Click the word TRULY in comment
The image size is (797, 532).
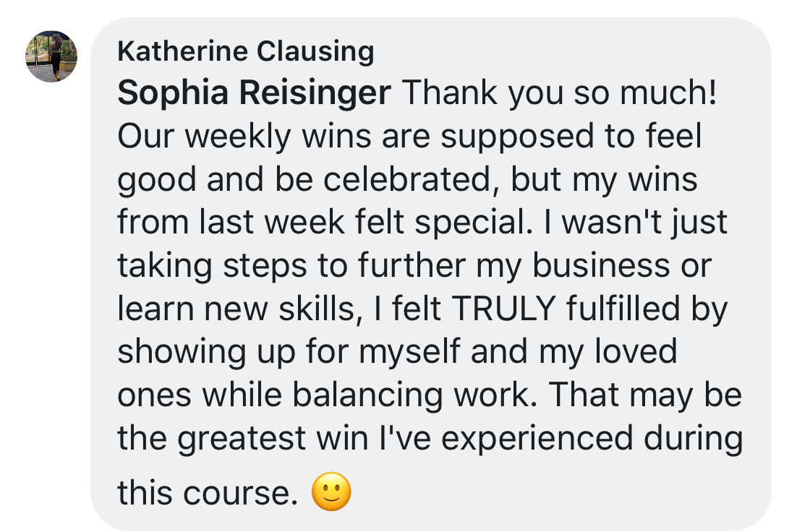pos(503,309)
